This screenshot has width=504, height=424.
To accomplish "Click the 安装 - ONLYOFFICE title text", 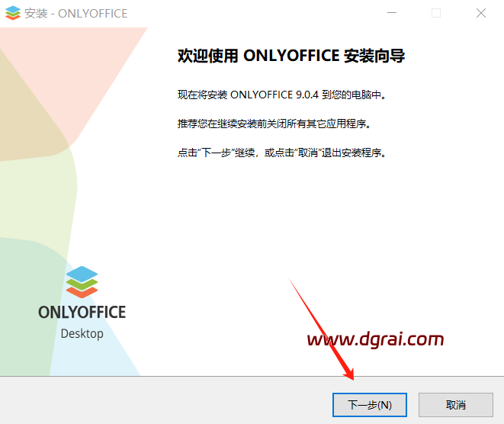I will coord(76,13).
